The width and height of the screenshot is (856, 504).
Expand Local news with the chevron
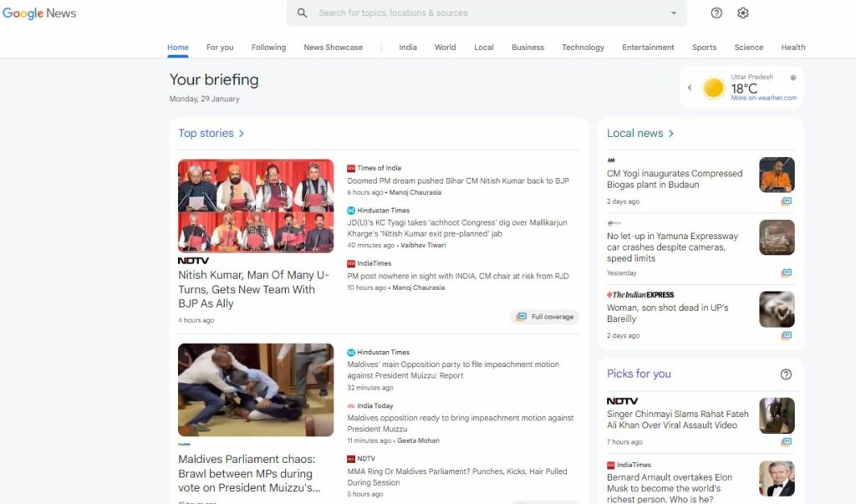[671, 133]
